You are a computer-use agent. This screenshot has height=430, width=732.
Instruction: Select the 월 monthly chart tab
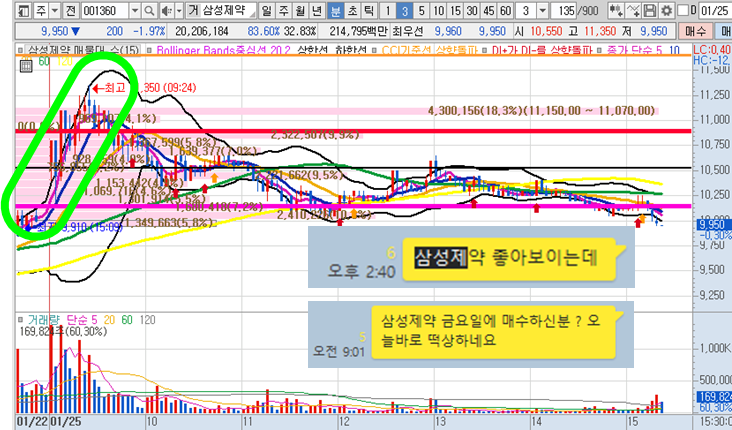pos(300,10)
